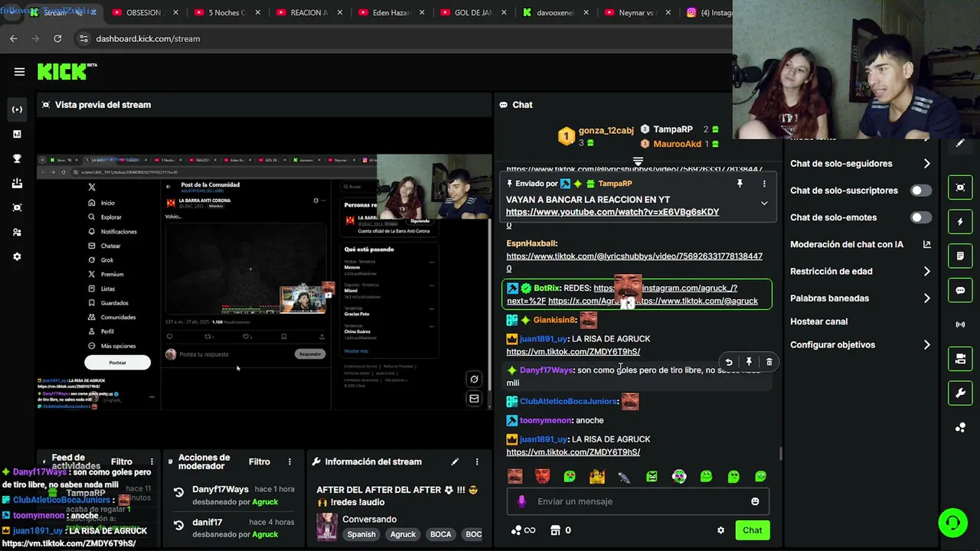
Task: Open the Filtro in Feed de actividades
Action: coord(122,461)
